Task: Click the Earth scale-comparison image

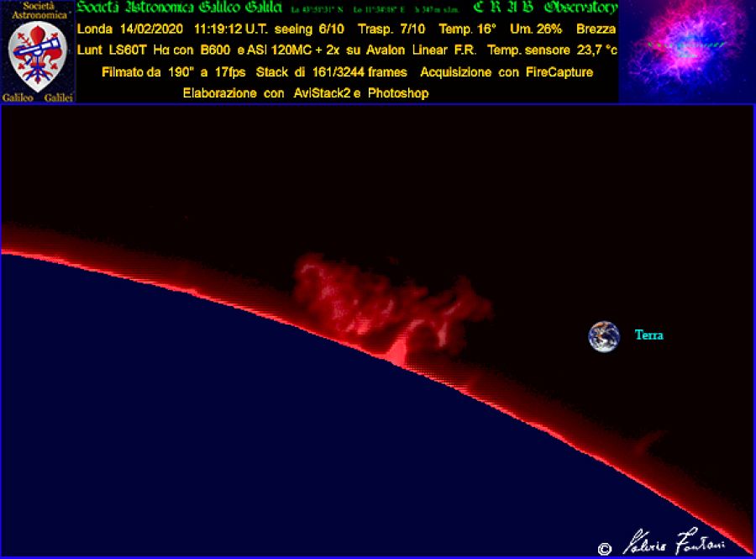Action: (604, 335)
